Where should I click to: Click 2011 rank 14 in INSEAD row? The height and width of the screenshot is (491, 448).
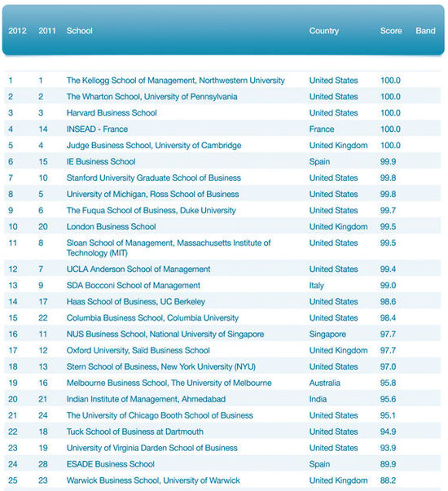click(43, 129)
